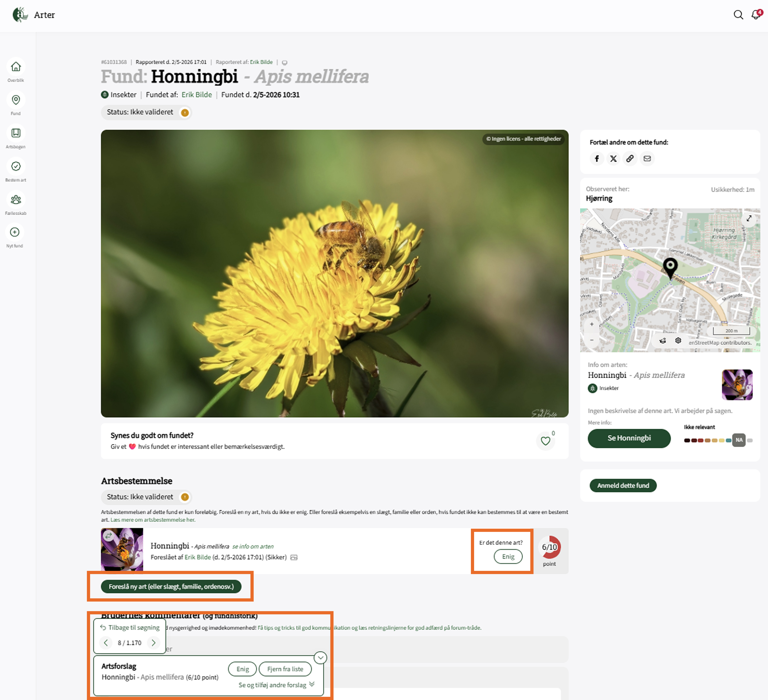Open Læs mere om artsbestemmelse her

pyautogui.click(x=153, y=520)
